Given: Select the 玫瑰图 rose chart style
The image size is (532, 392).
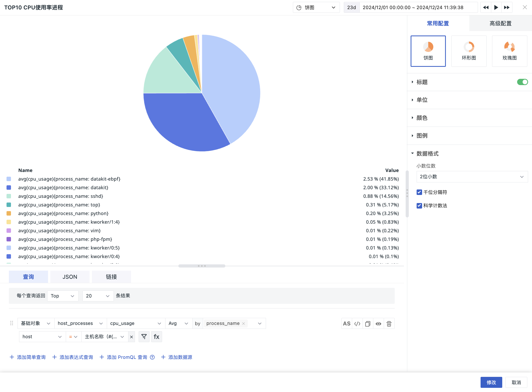Looking at the screenshot, I should [x=510, y=51].
